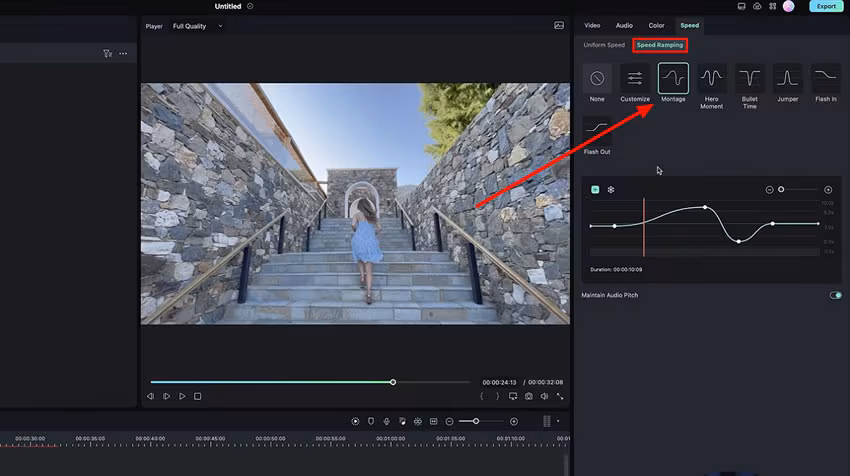Click the status icon next to Untitled title
The width and height of the screenshot is (850, 476).
(x=250, y=6)
